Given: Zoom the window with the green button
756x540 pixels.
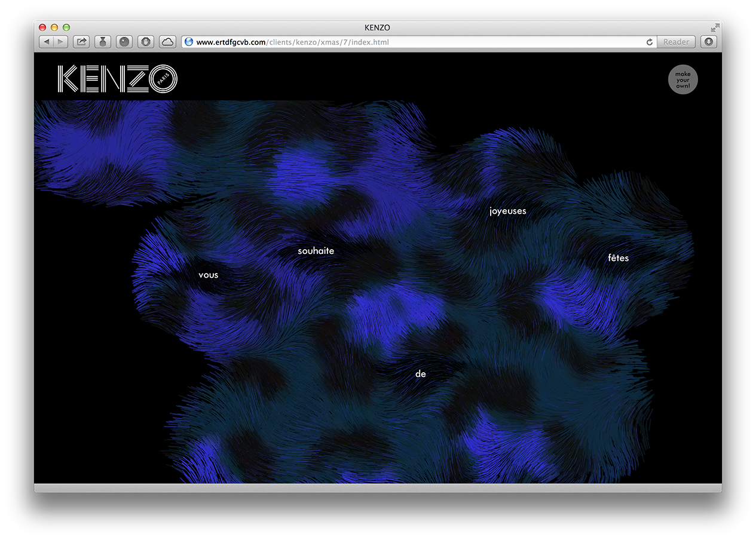Looking at the screenshot, I should click(66, 27).
